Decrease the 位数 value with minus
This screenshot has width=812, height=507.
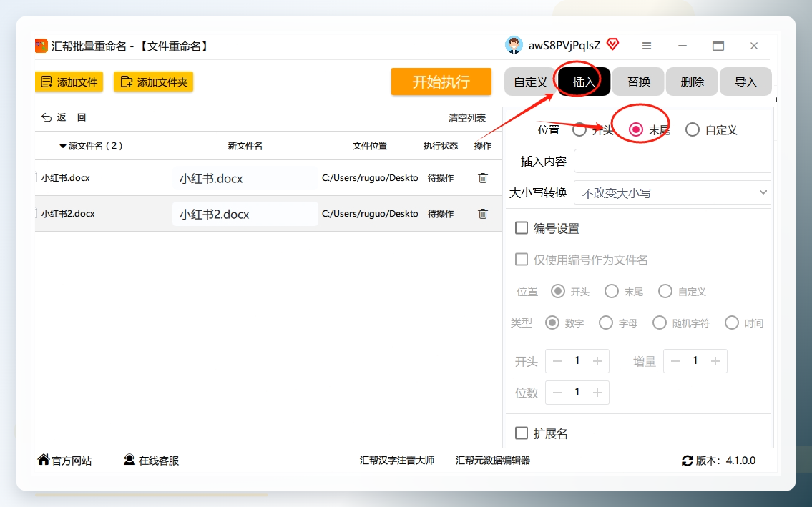(x=557, y=393)
